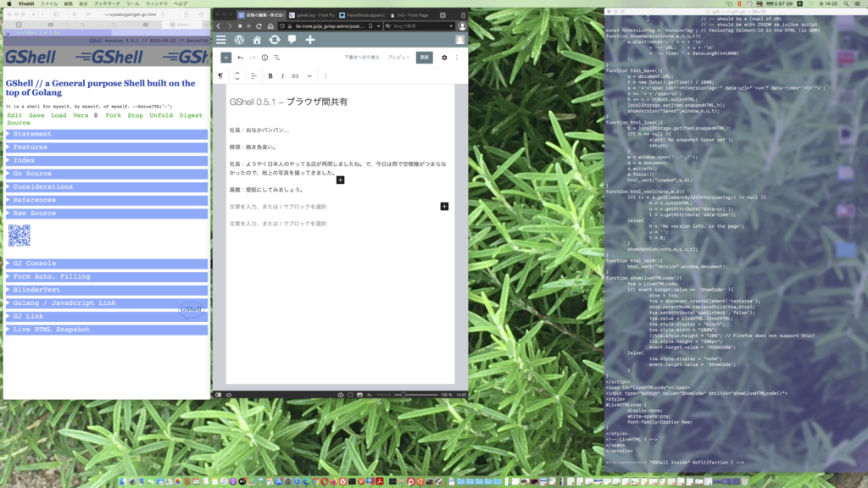
Task: Click the 更新 update button
Action: click(424, 58)
